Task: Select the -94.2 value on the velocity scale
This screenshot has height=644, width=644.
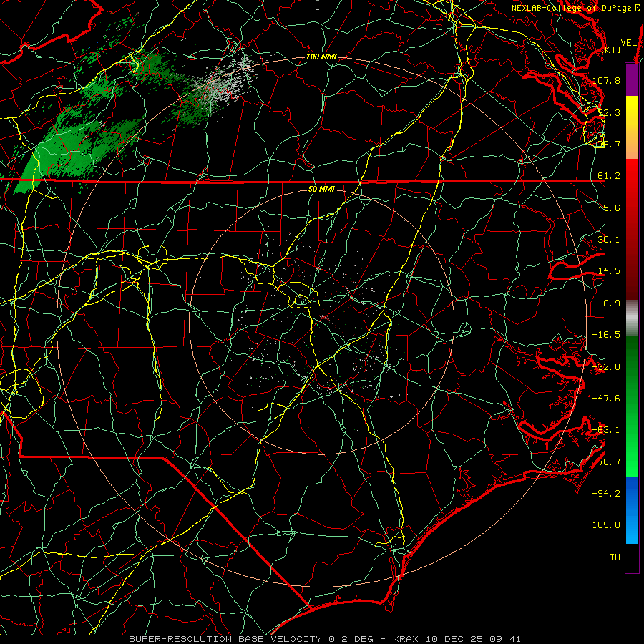Action: (x=606, y=493)
